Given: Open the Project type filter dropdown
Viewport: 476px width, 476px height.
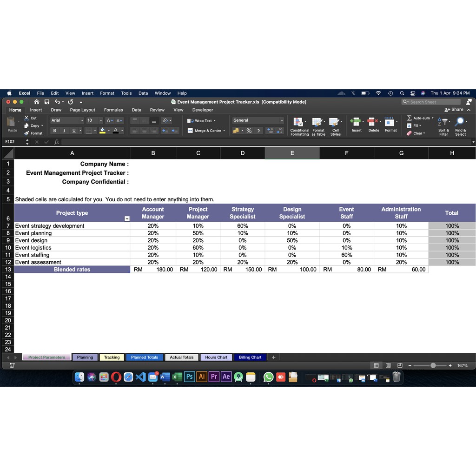Looking at the screenshot, I should pyautogui.click(x=126, y=218).
